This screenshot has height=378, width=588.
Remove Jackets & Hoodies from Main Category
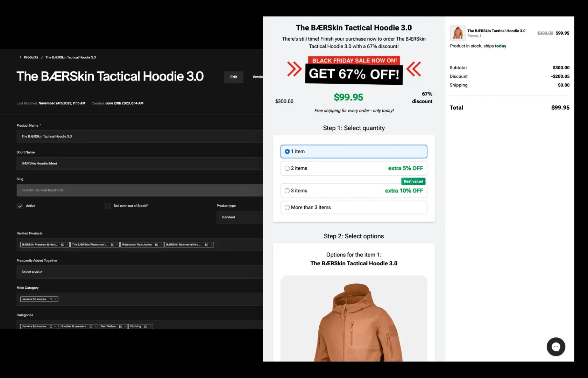click(x=55, y=299)
